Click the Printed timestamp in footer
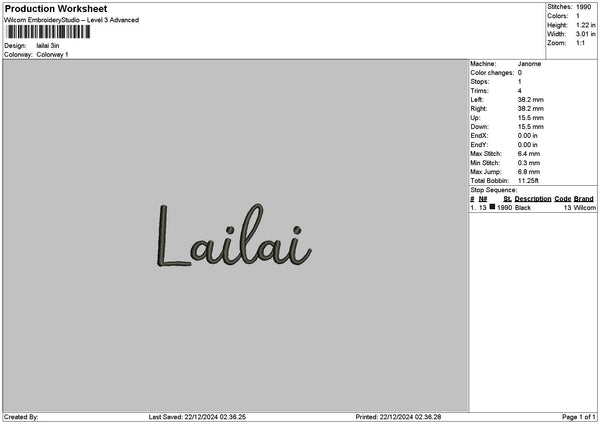The image size is (600, 424). point(398,417)
